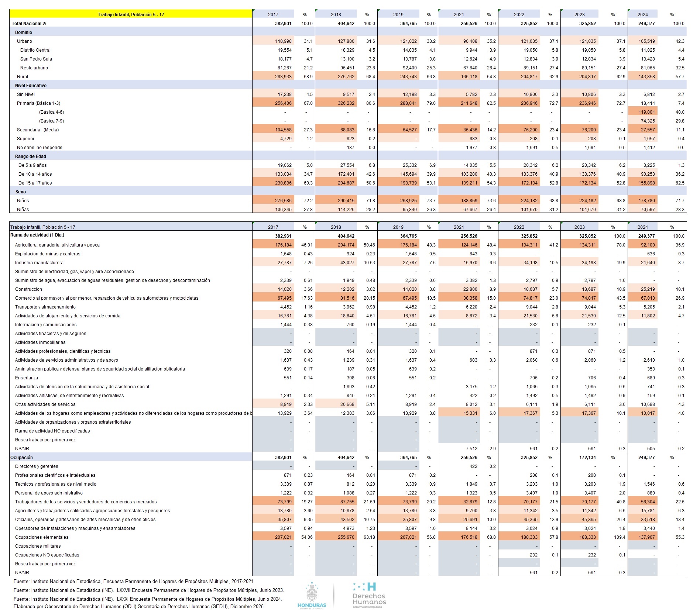Select the Distrito Central row label
Screen dimensions: 700x610
[35, 50]
